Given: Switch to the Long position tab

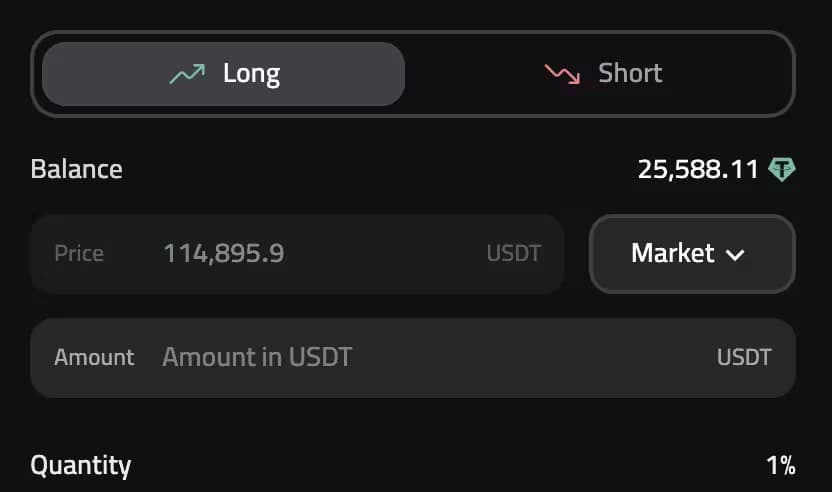Looking at the screenshot, I should tap(223, 74).
